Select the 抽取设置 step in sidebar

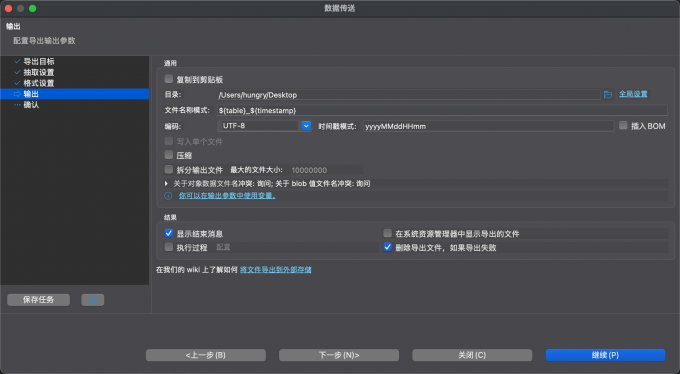pyautogui.click(x=75, y=72)
